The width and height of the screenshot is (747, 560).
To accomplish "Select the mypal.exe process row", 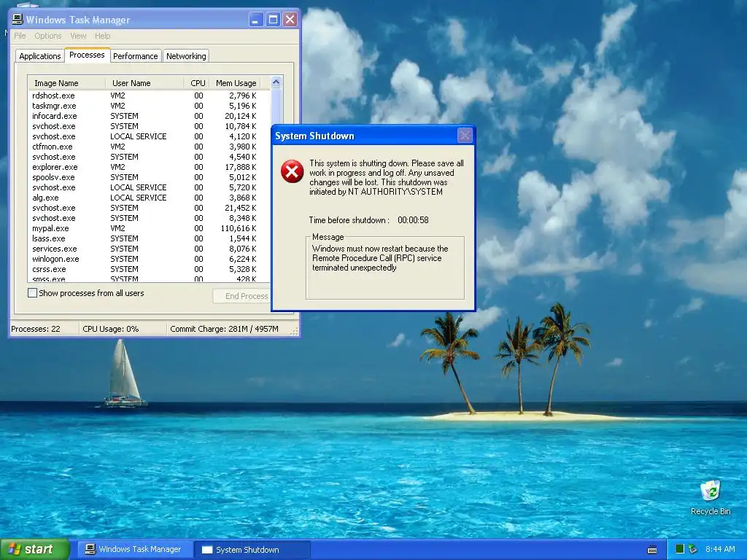I will (x=149, y=228).
